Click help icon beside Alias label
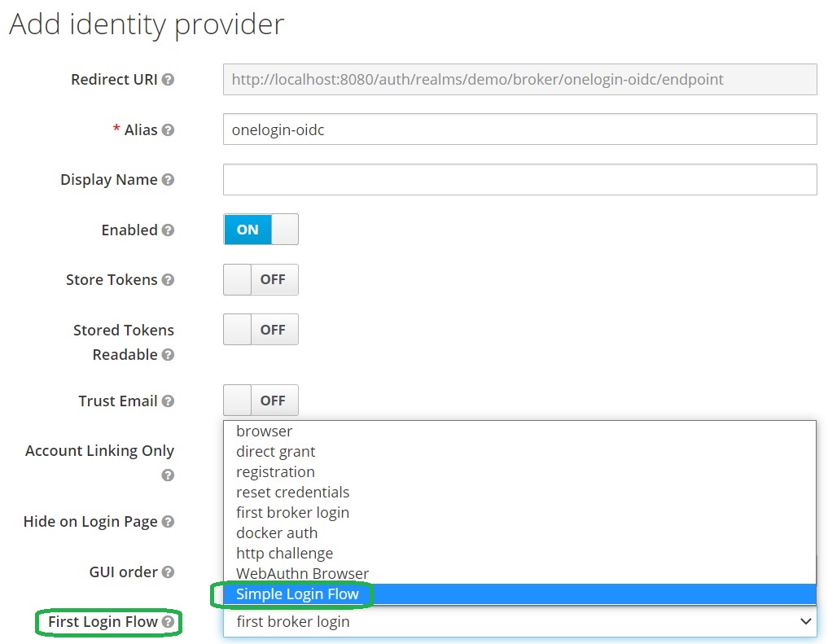Screen dimensions: 828x644 coord(168,130)
